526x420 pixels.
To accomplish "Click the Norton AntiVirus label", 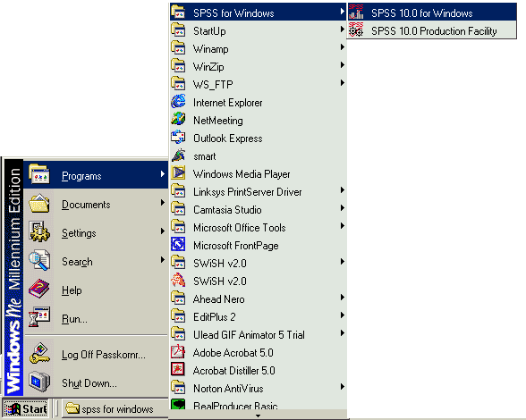I will click(228, 389).
